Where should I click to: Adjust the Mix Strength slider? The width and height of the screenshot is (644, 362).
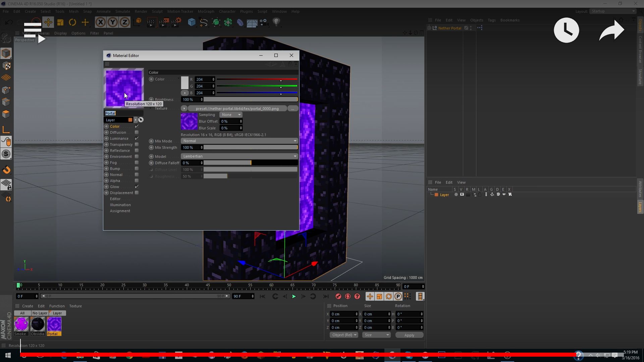click(x=251, y=147)
